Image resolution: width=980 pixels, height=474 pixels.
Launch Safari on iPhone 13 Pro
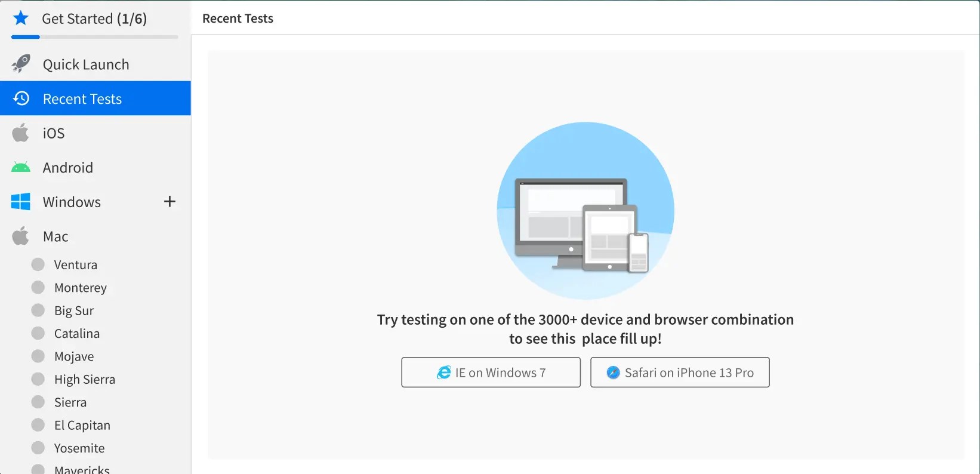pyautogui.click(x=680, y=373)
